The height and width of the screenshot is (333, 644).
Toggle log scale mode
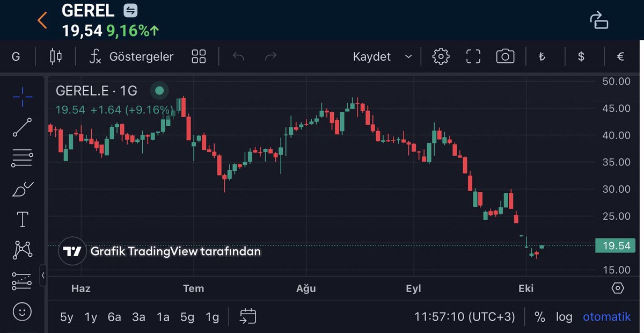click(x=564, y=317)
